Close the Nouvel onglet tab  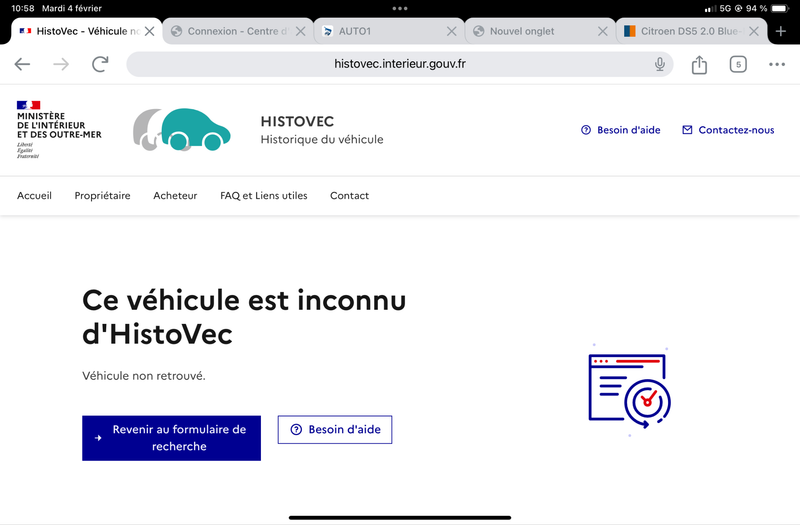(603, 31)
